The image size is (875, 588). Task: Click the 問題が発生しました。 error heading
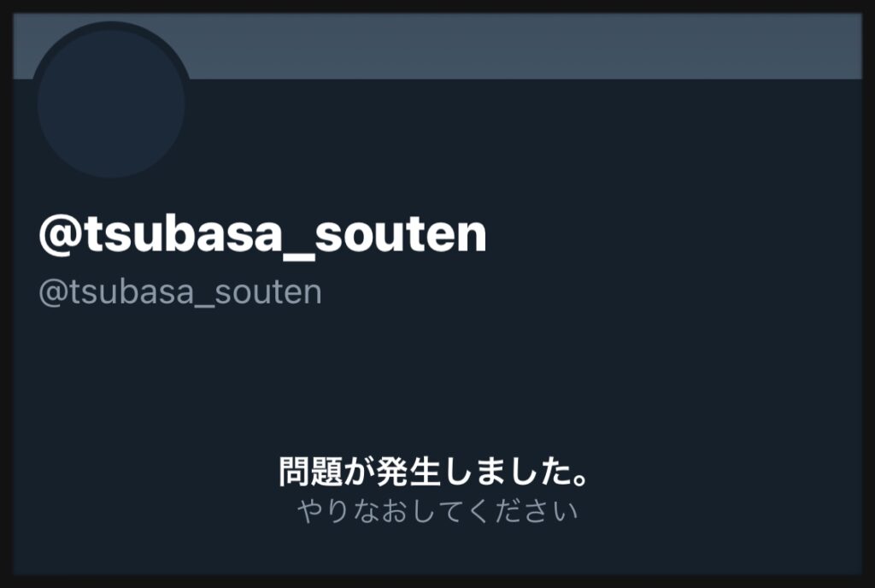click(x=434, y=472)
